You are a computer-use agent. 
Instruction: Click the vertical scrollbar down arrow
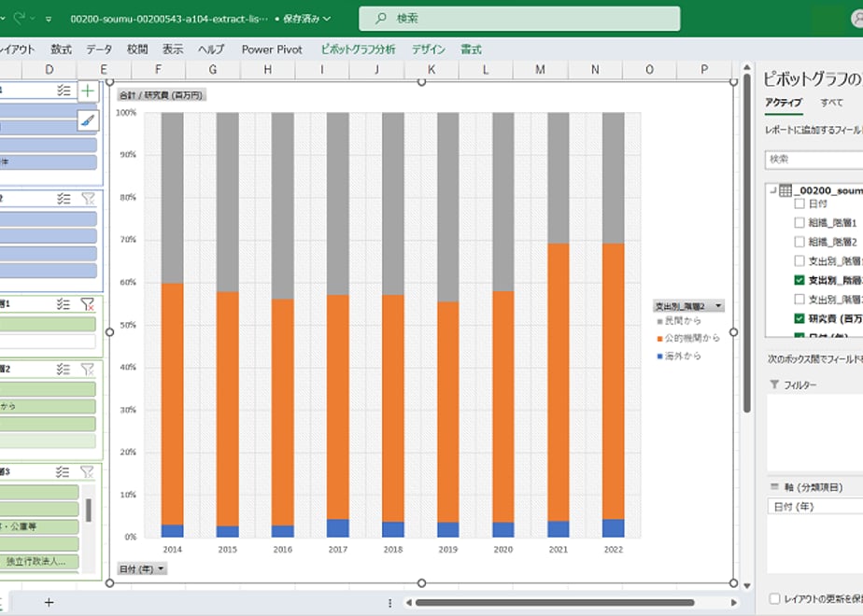click(x=747, y=586)
